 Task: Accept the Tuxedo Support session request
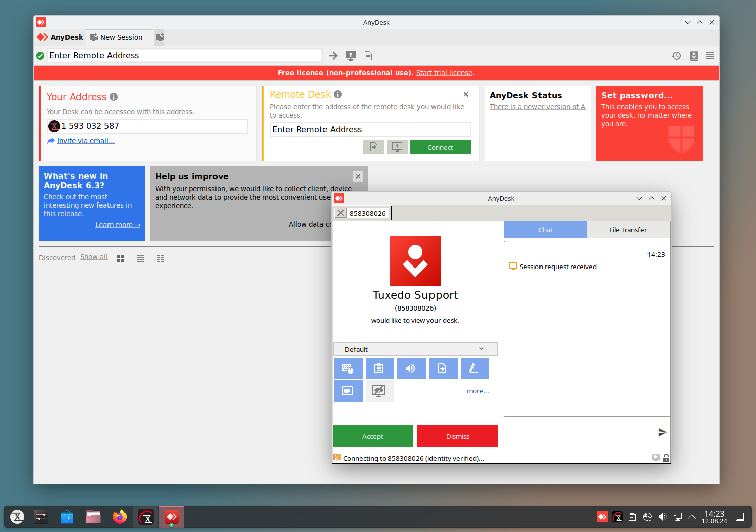pos(373,436)
